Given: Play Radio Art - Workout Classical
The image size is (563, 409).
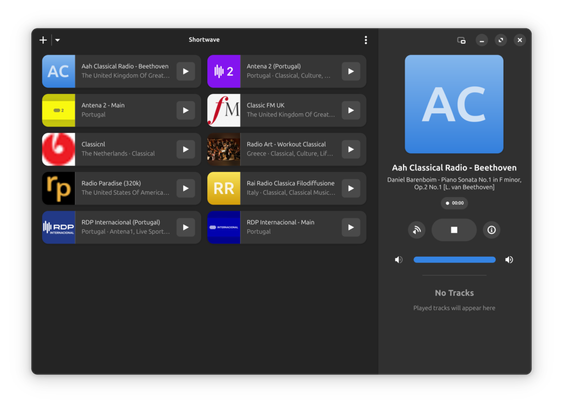Looking at the screenshot, I should tap(351, 149).
